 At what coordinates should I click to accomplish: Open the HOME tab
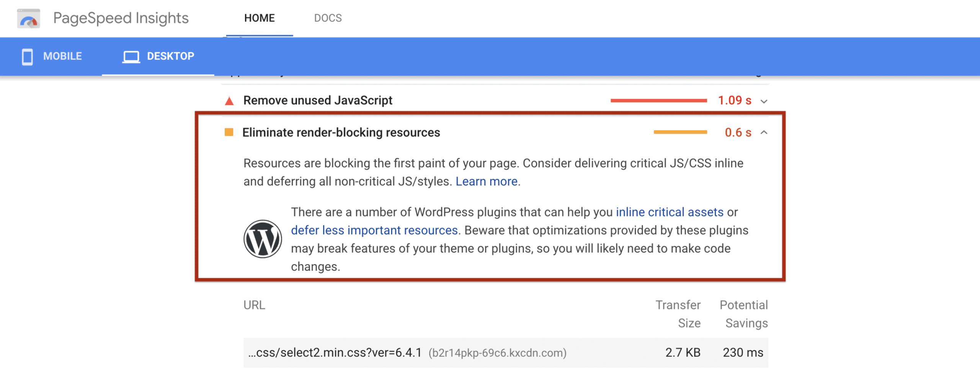pyautogui.click(x=259, y=18)
